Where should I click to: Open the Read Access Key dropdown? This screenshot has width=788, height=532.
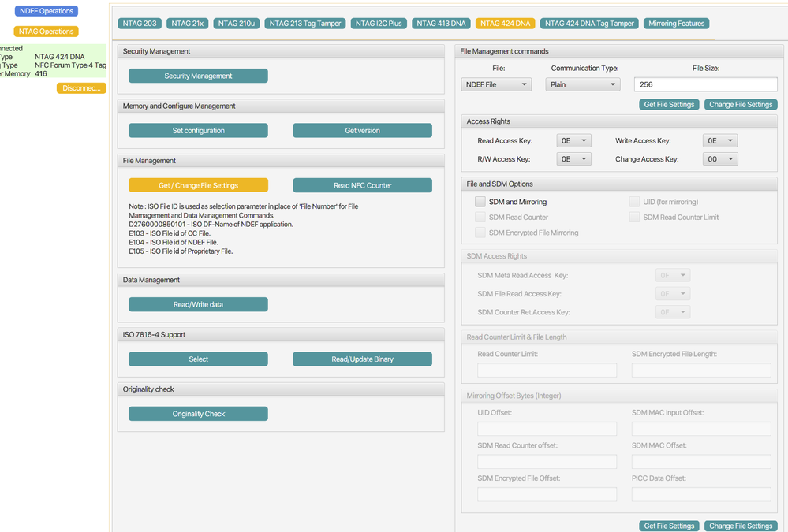coord(573,140)
